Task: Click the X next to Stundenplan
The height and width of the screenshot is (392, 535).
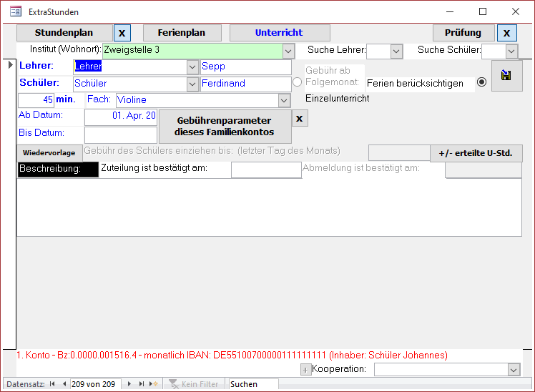Action: tap(123, 33)
